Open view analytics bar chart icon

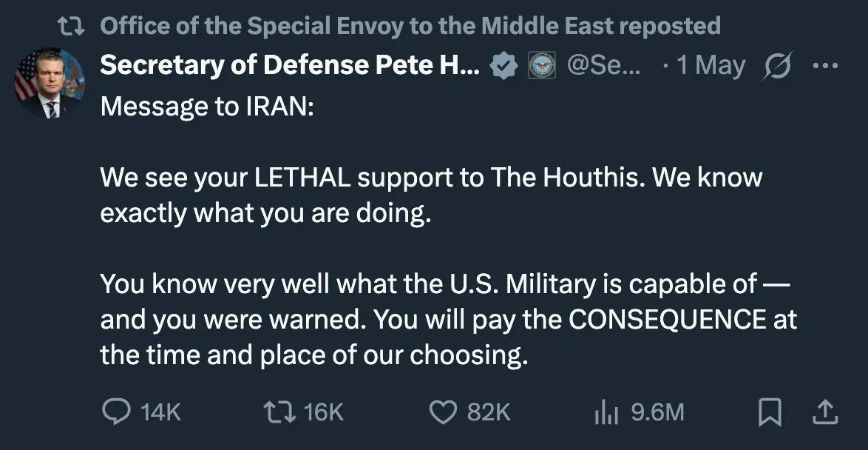(x=606, y=413)
